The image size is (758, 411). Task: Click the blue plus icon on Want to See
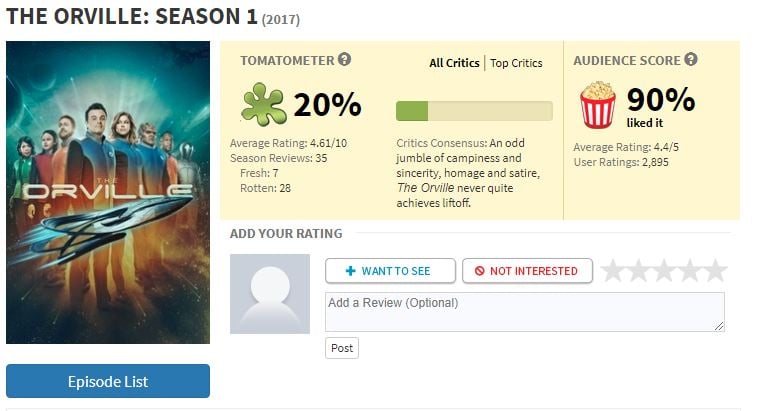[x=351, y=271]
